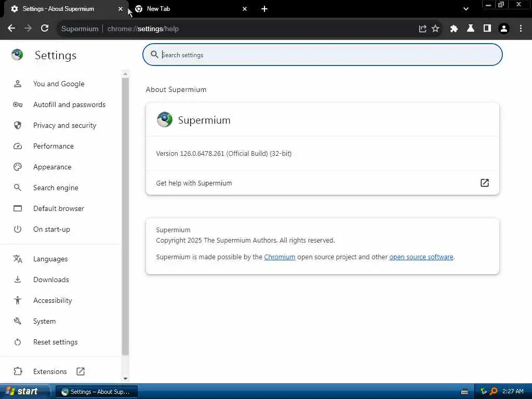Screen dimensions: 532x399
Task: Click the Supermium site chip in address bar
Action: pyautogui.click(x=79, y=29)
